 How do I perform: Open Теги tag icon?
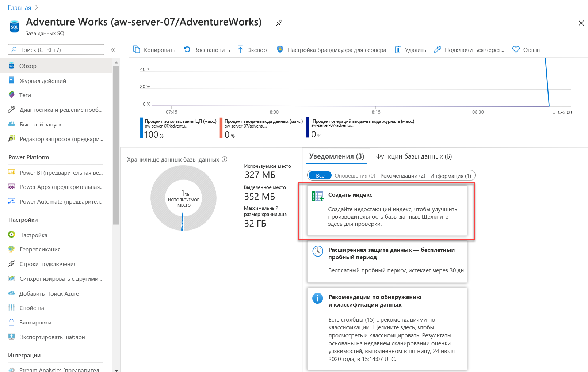(12, 95)
